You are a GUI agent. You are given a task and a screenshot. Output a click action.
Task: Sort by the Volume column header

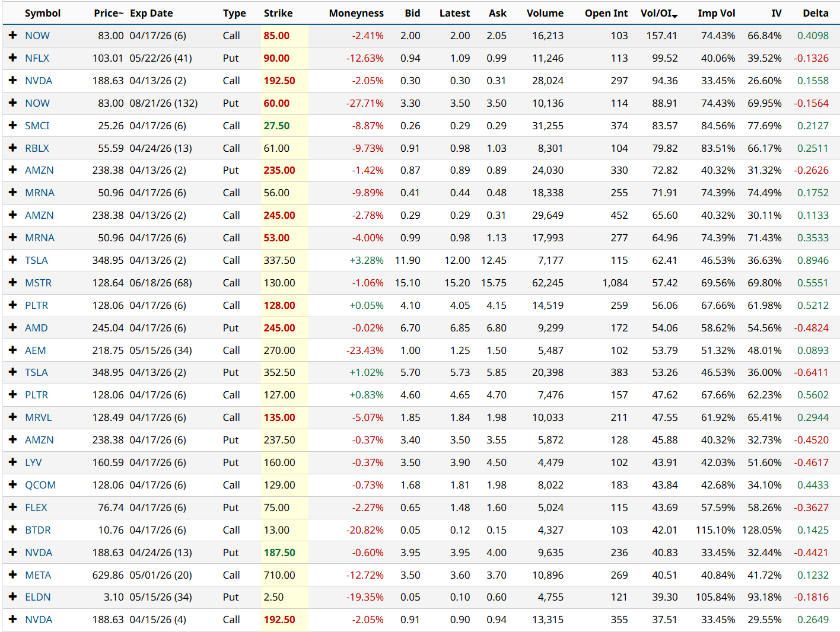[545, 13]
